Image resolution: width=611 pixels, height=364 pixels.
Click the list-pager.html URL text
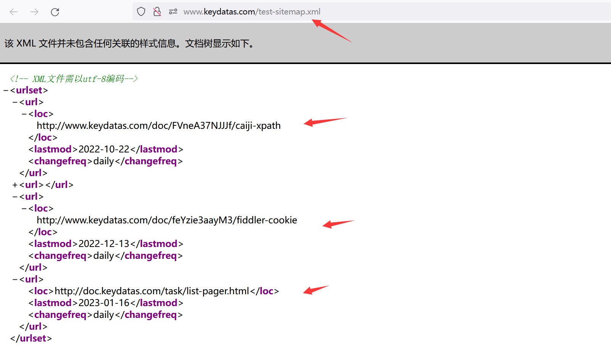pyautogui.click(x=152, y=291)
